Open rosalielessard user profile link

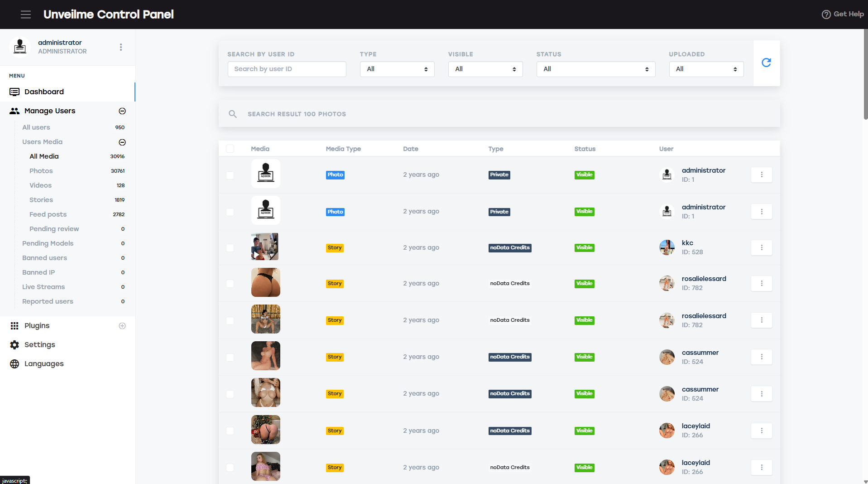[x=704, y=279]
